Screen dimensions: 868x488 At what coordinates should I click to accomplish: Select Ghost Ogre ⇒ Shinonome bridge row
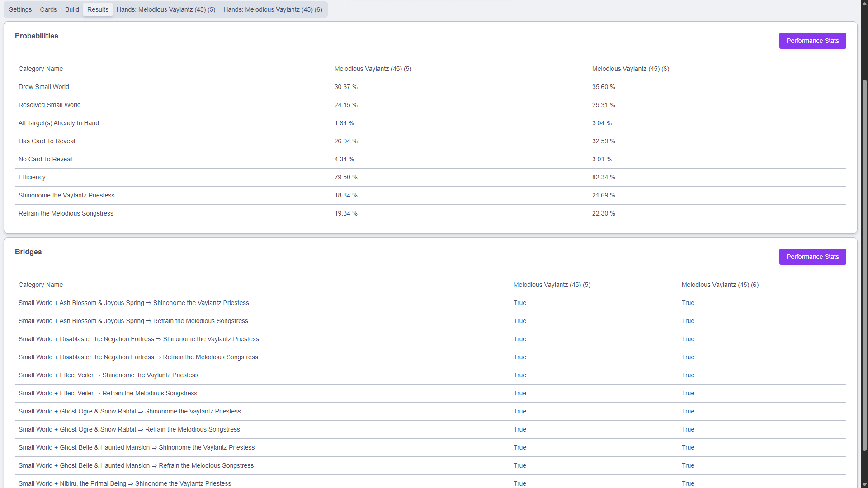[x=430, y=411]
